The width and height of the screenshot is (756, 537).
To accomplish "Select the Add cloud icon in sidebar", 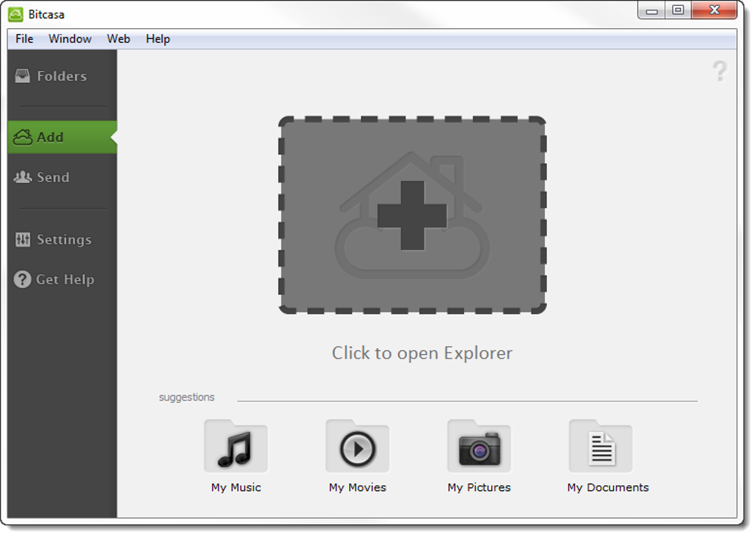I will pos(23,137).
